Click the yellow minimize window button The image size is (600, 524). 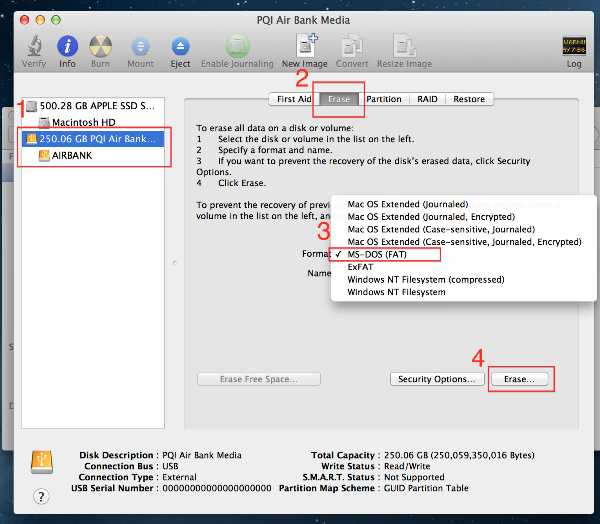tap(40, 20)
